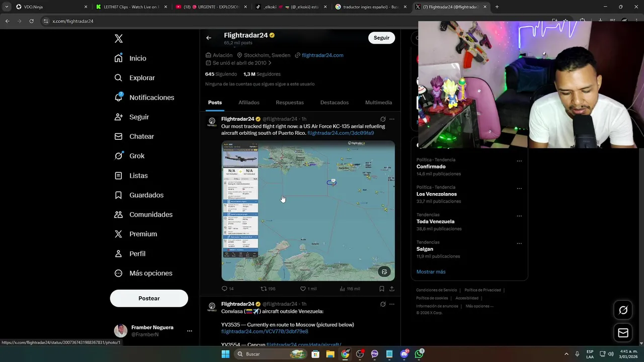This screenshot has width=644, height=362.
Task: Switch to the Multimedia tab
Action: click(x=378, y=103)
